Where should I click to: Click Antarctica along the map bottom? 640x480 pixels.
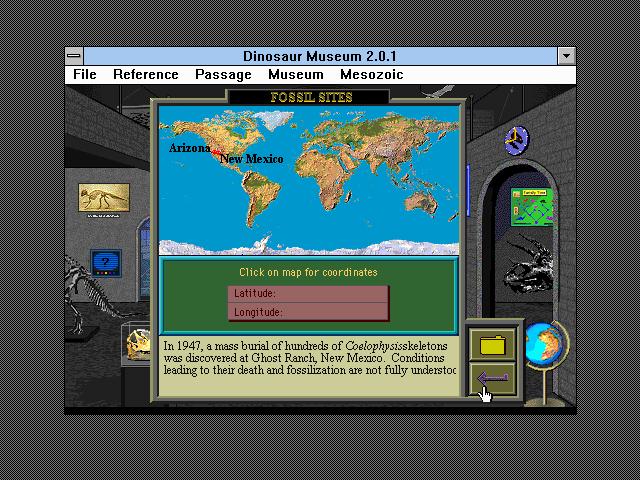click(309, 247)
